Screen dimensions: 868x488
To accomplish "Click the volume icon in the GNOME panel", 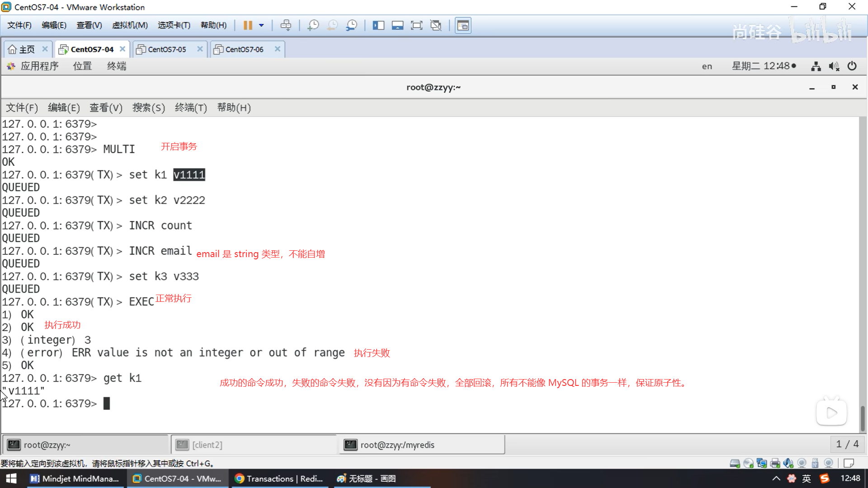I will pos(834,66).
